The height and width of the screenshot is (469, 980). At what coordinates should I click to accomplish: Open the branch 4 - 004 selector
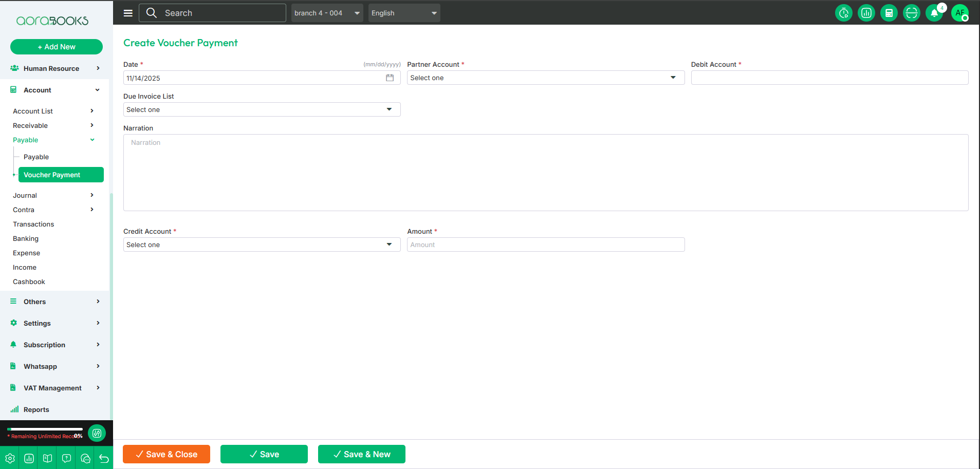327,13
